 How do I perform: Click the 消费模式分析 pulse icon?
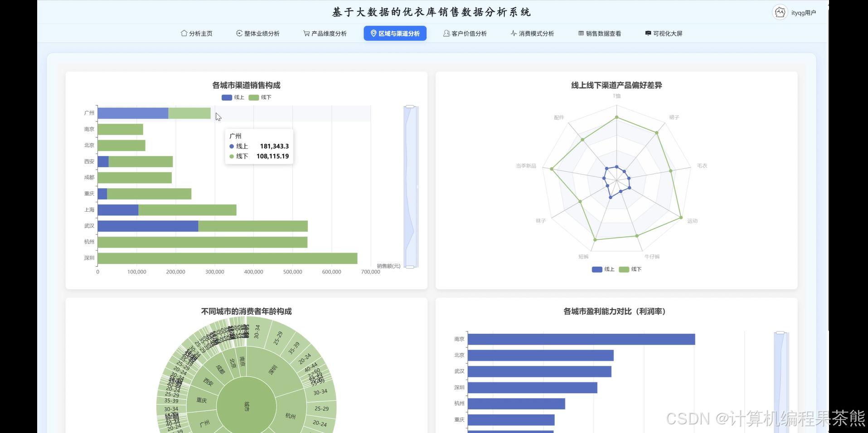pos(514,34)
